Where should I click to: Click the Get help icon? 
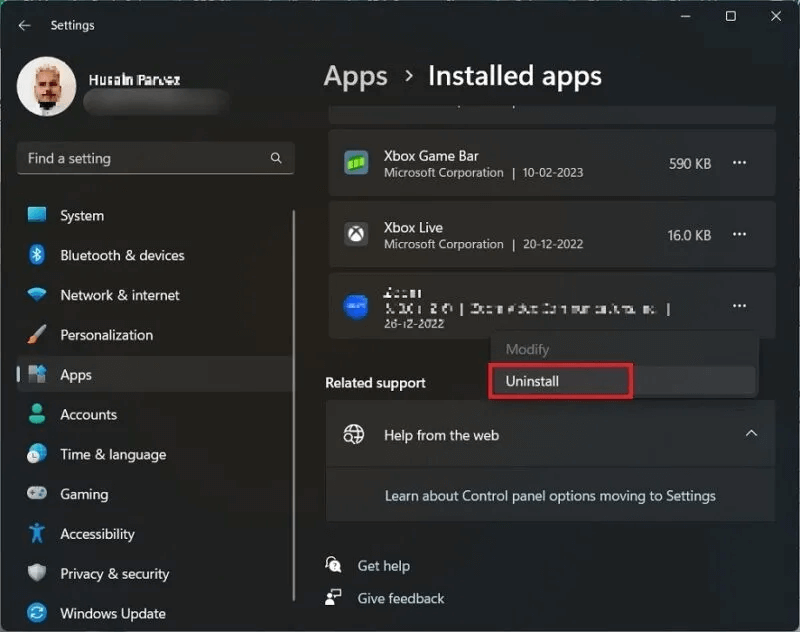(x=333, y=565)
